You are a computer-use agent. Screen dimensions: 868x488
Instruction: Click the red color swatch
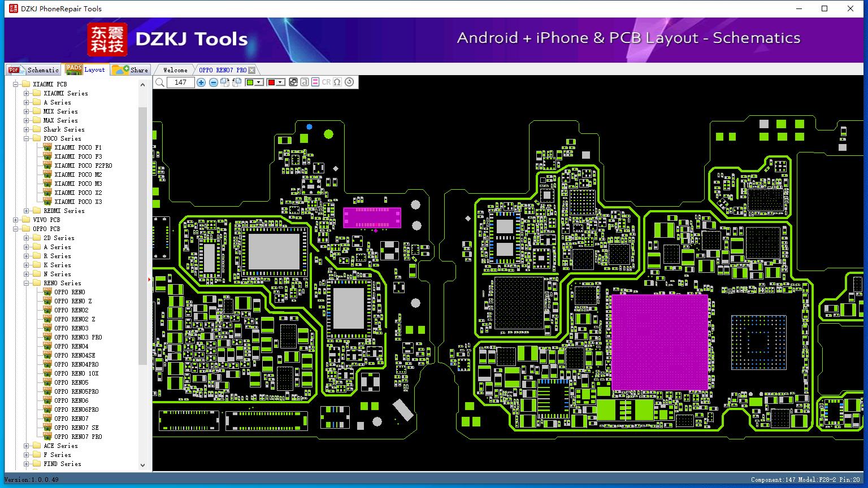[271, 82]
